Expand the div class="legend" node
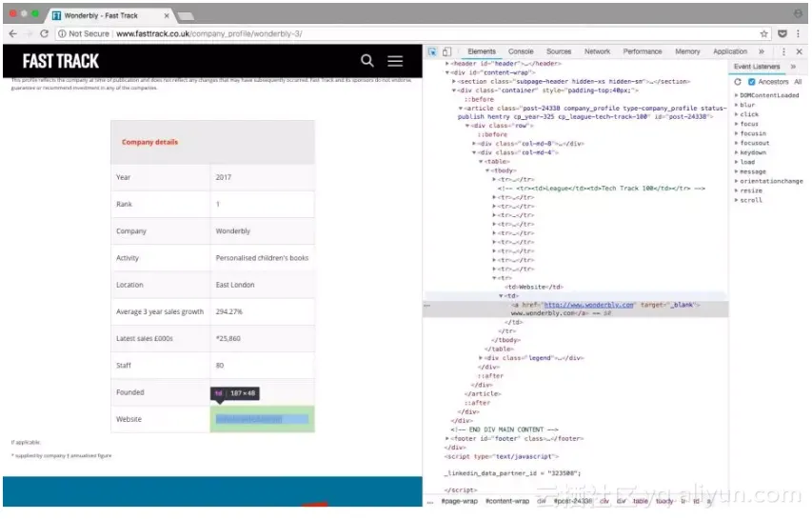The width and height of the screenshot is (812, 519). (481, 358)
